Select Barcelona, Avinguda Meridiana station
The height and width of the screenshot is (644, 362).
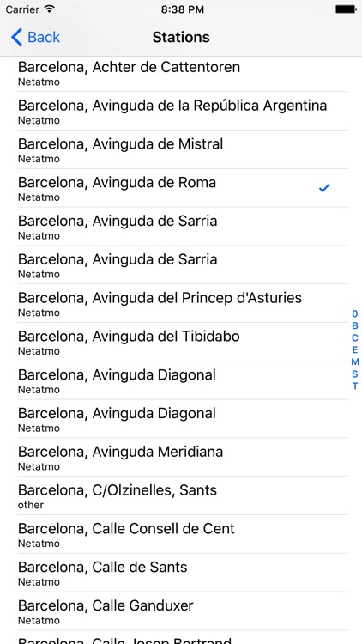tap(183, 457)
